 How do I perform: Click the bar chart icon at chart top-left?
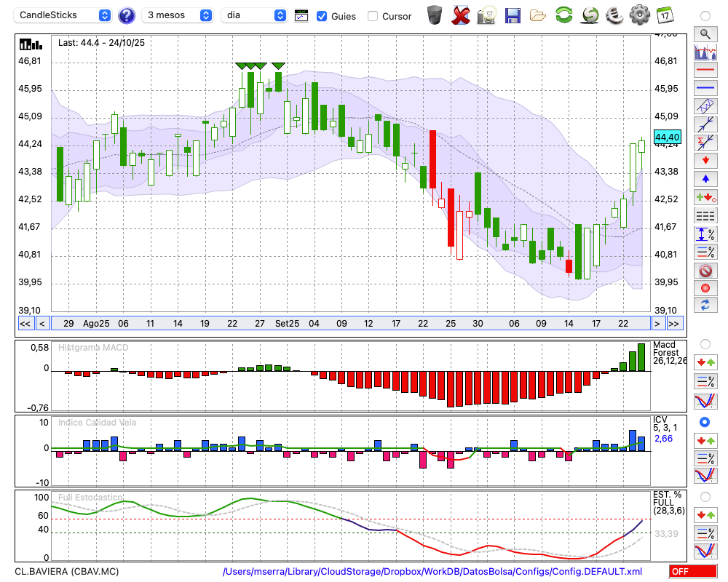pos(31,44)
